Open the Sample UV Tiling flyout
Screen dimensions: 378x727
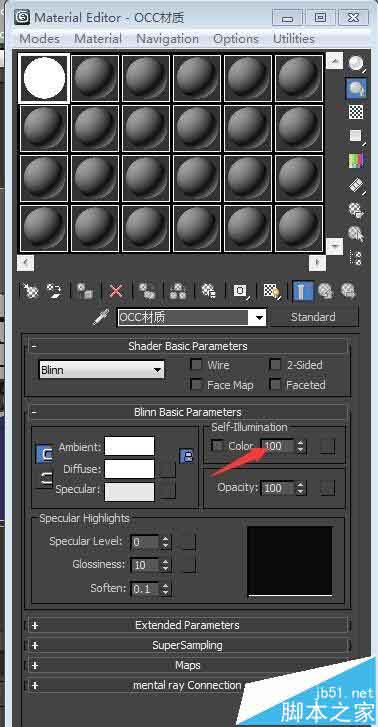[x=356, y=136]
